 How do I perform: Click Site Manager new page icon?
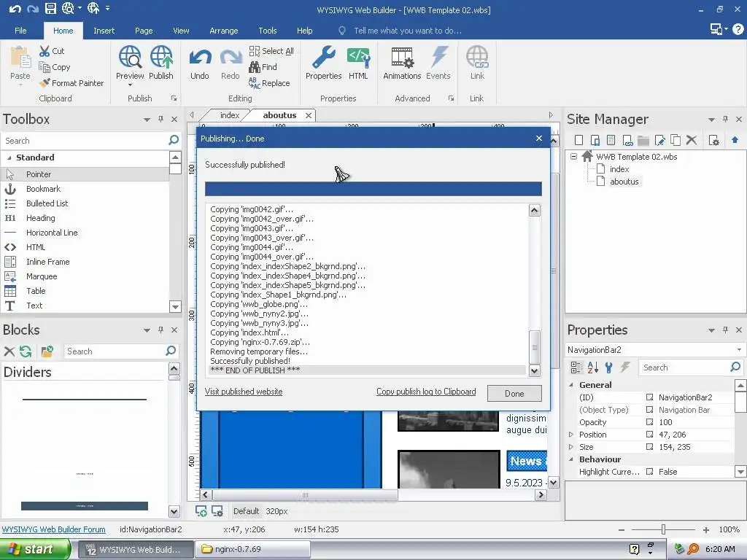coord(578,140)
